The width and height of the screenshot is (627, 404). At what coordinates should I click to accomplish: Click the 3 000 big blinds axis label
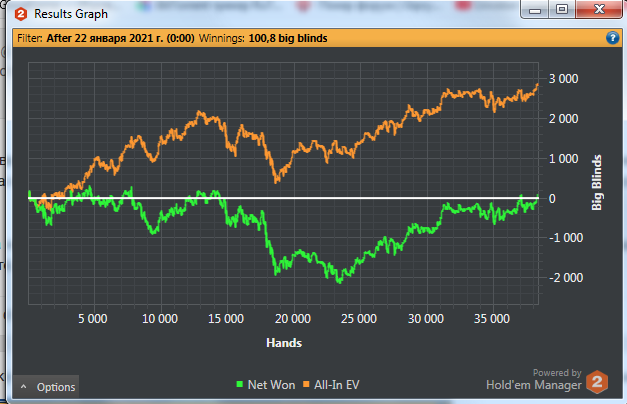563,79
